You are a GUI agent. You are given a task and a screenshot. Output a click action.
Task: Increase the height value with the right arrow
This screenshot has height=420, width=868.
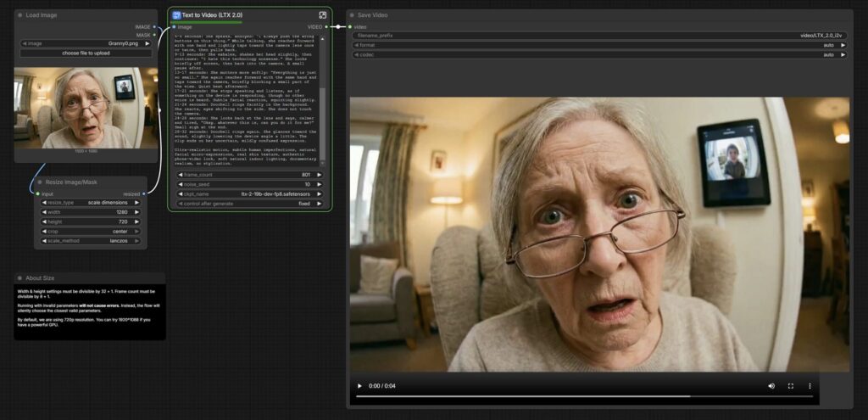click(137, 221)
